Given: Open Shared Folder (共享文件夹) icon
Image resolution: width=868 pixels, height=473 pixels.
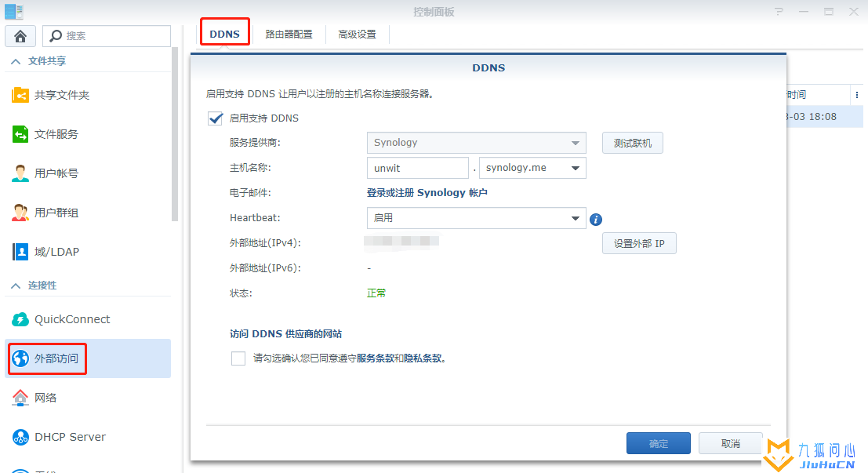Looking at the screenshot, I should tap(20, 95).
